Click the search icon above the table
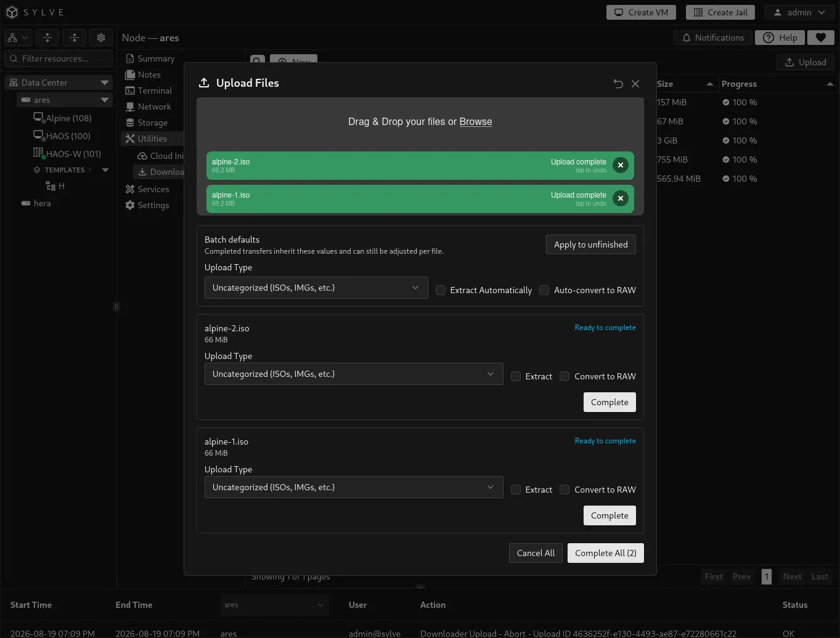 pos(258,60)
